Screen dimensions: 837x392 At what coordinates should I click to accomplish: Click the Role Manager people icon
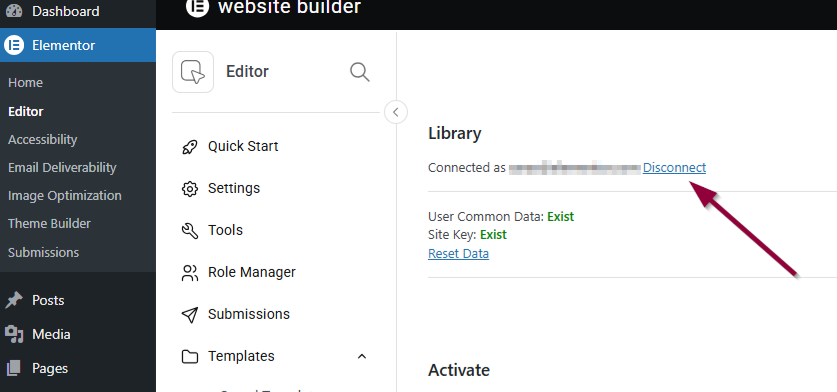pyautogui.click(x=190, y=273)
